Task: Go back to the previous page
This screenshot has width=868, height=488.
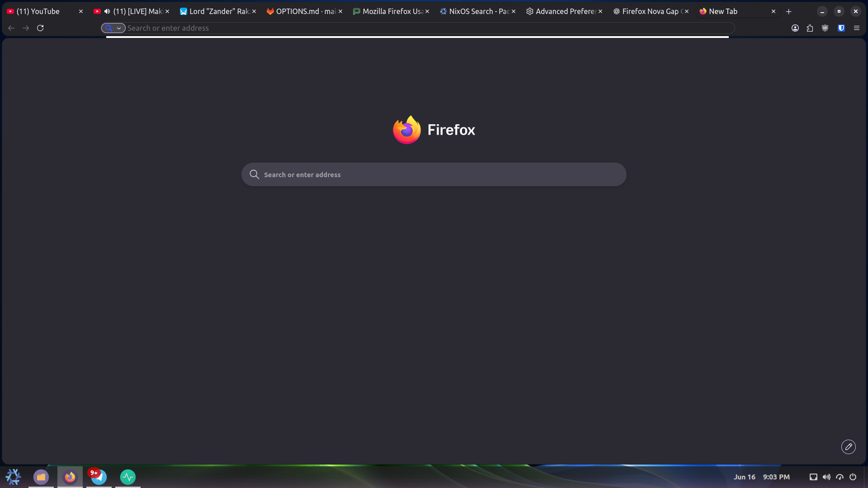Action: pyautogui.click(x=11, y=28)
